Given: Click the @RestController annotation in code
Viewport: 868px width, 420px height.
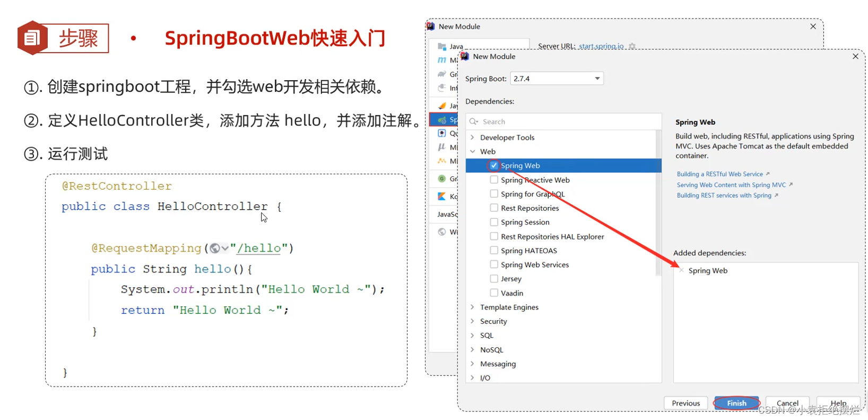Looking at the screenshot, I should tap(117, 186).
